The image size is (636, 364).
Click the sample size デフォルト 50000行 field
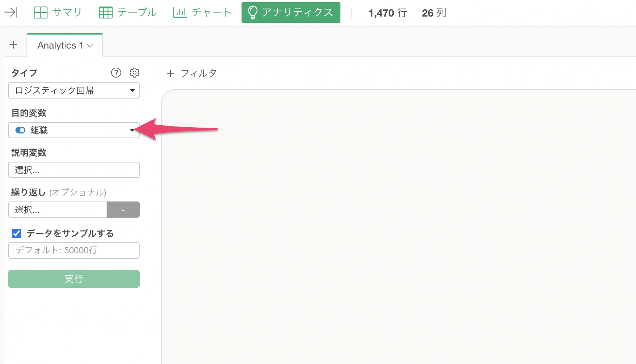tap(74, 250)
